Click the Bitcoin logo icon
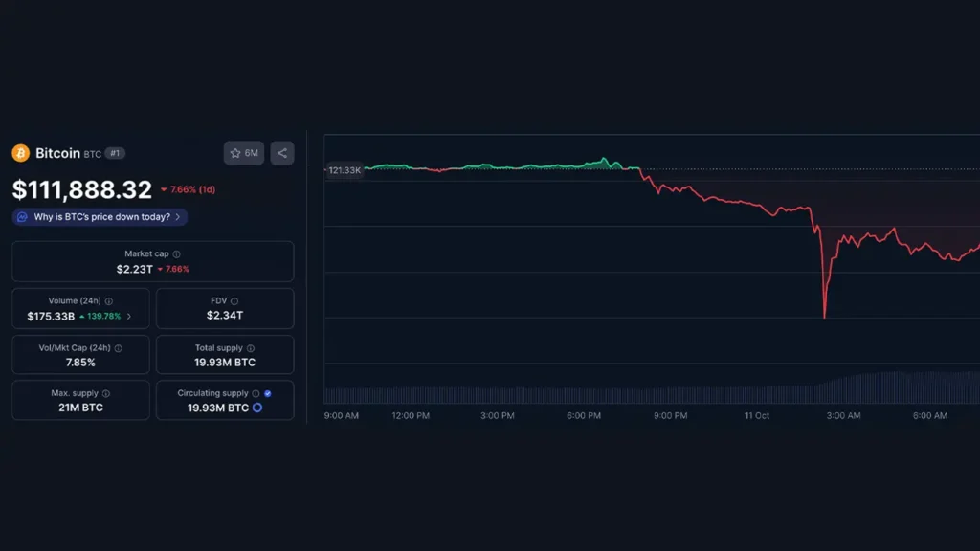This screenshot has height=551, width=980. (x=20, y=153)
